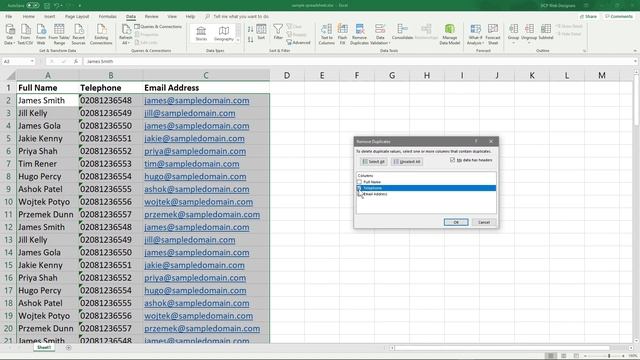
Task: Open Recent Sources
Action: [x=79, y=34]
